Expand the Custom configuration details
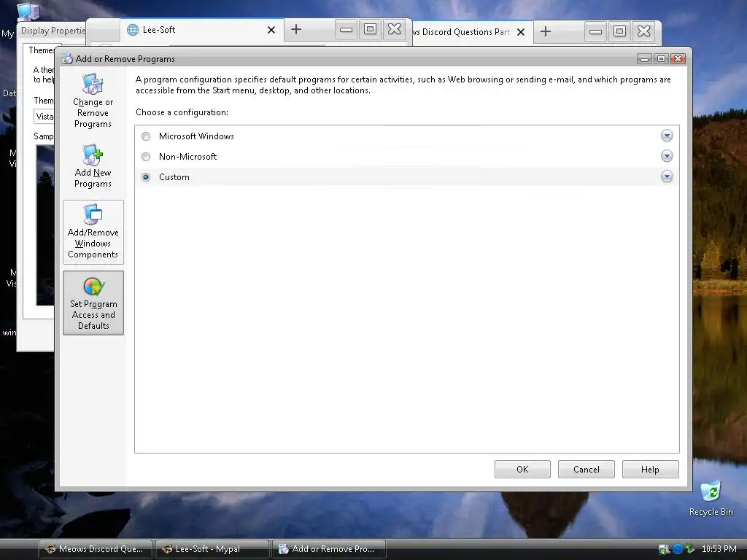Viewport: 747px width, 560px height. (x=667, y=176)
